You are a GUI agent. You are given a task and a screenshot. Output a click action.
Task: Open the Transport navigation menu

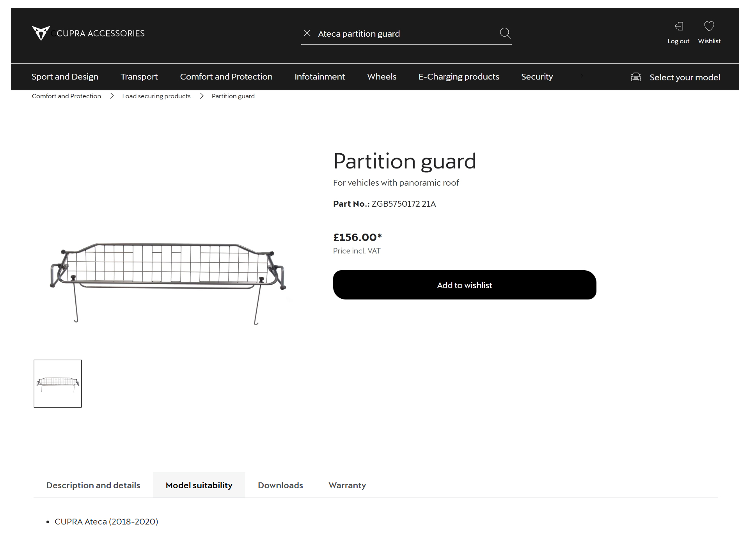(x=139, y=76)
